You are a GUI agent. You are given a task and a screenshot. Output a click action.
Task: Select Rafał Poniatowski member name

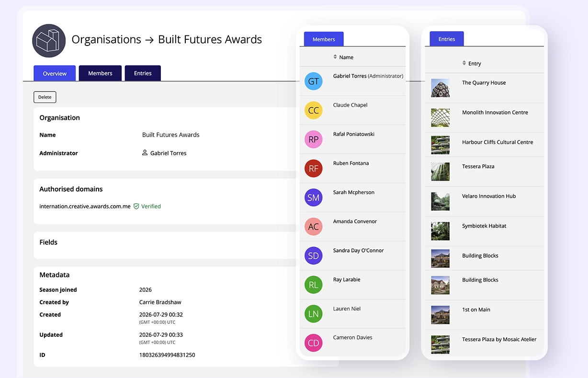coord(354,134)
